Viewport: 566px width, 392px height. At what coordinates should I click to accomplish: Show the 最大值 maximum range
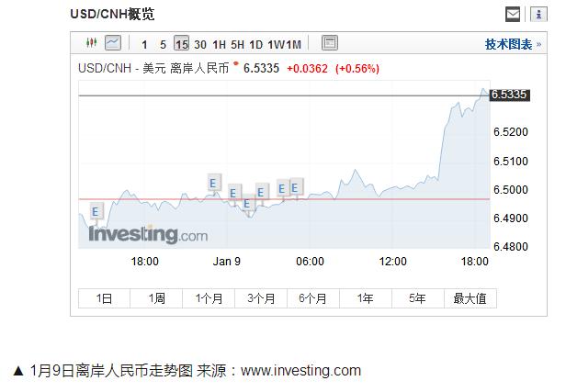pyautogui.click(x=470, y=298)
